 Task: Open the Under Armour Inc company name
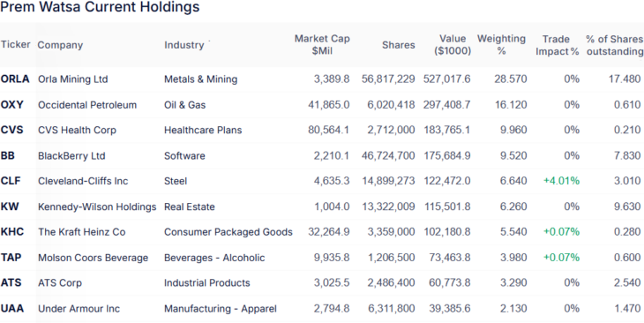[79, 309]
